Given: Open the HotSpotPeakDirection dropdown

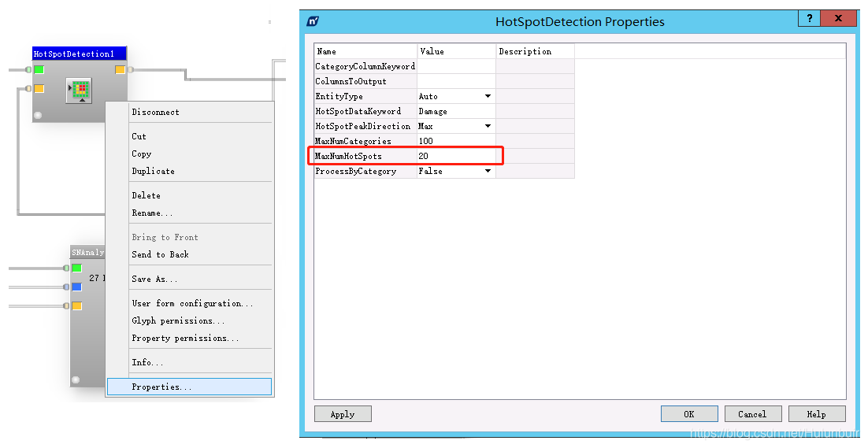Looking at the screenshot, I should point(488,126).
